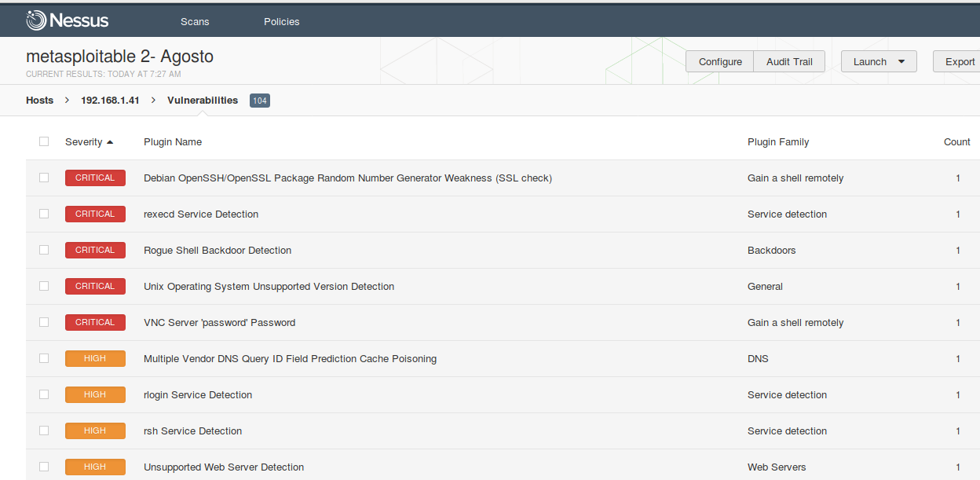Click the 'DNS' plugin family cell
This screenshot has height=480, width=980.
(758, 359)
